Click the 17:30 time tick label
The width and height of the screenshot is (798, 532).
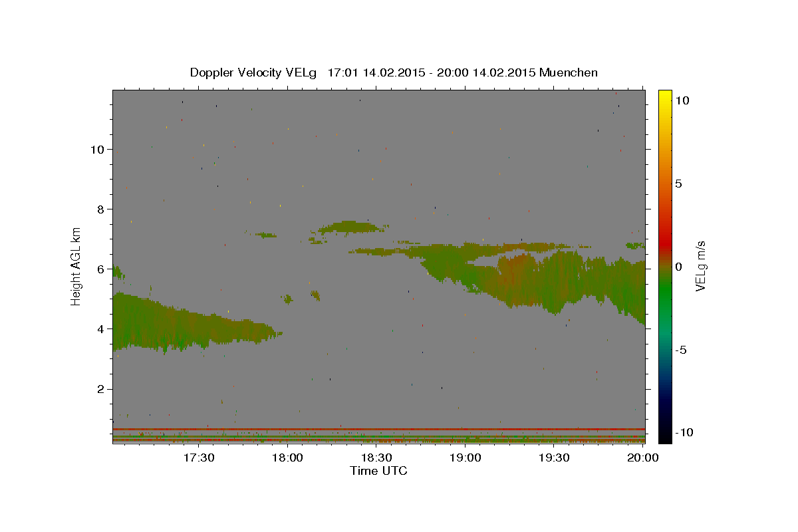pos(199,458)
